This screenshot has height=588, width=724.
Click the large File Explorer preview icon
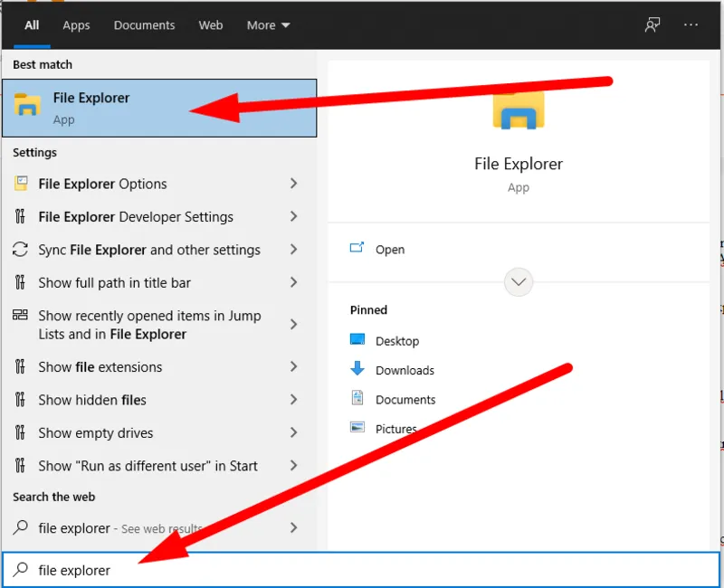click(519, 110)
